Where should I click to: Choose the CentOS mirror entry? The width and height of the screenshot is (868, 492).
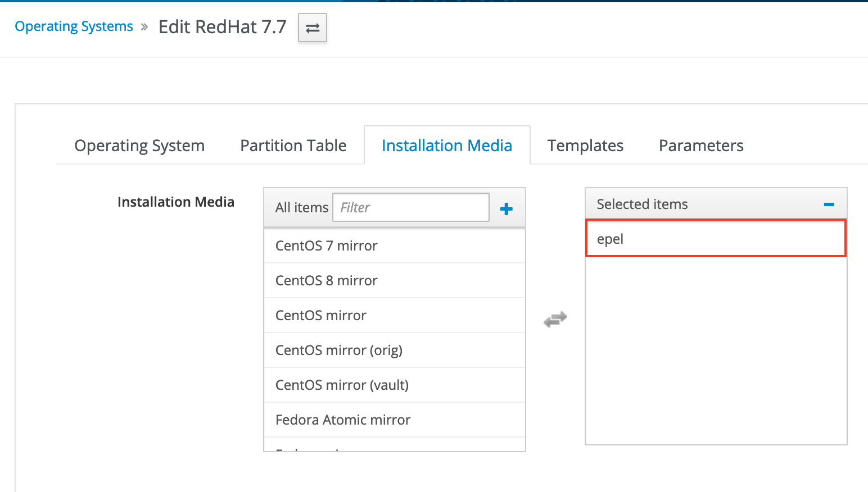pos(395,315)
